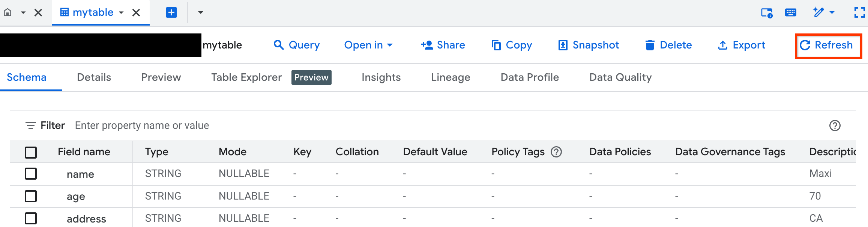Close the mytable tab
Screen dimensions: 868x227
pos(136,13)
